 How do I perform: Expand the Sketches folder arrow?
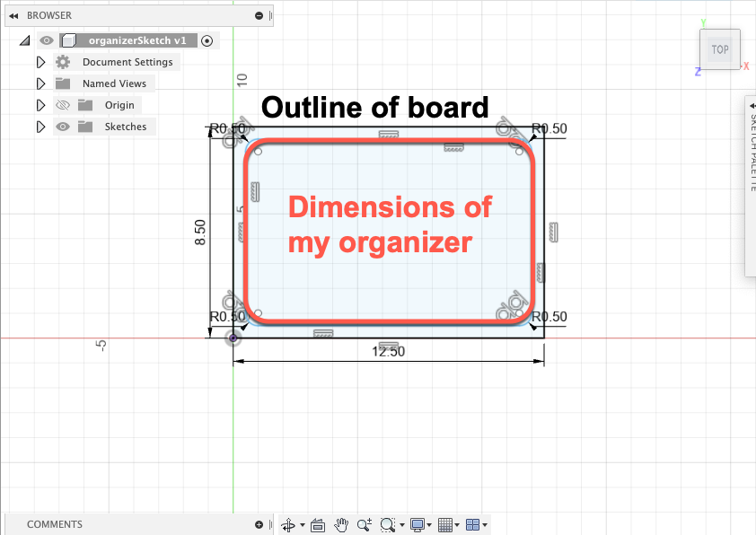(x=40, y=127)
